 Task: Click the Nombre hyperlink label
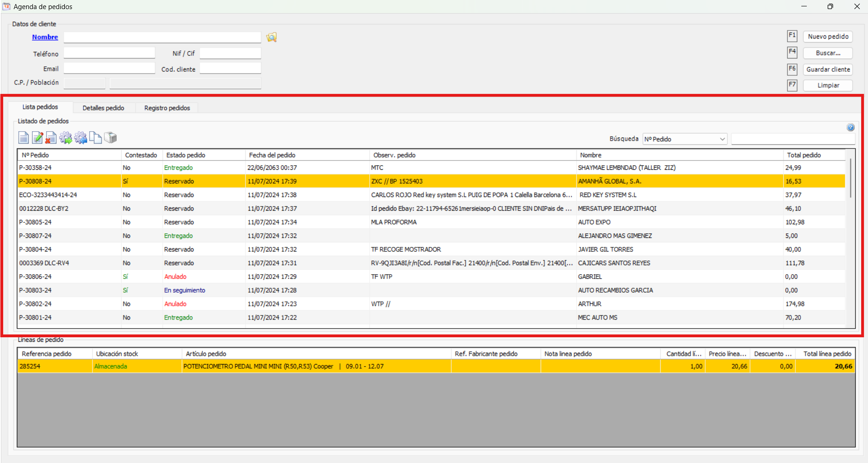[45, 37]
